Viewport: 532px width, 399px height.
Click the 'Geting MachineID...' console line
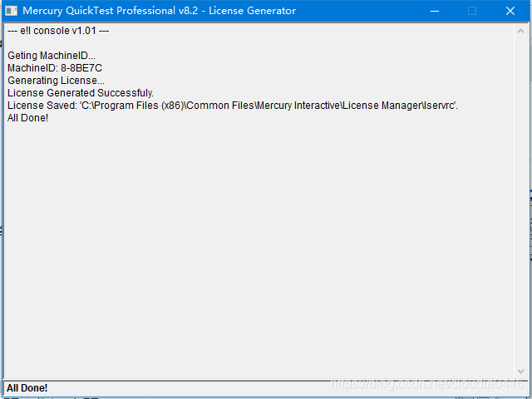coord(52,56)
